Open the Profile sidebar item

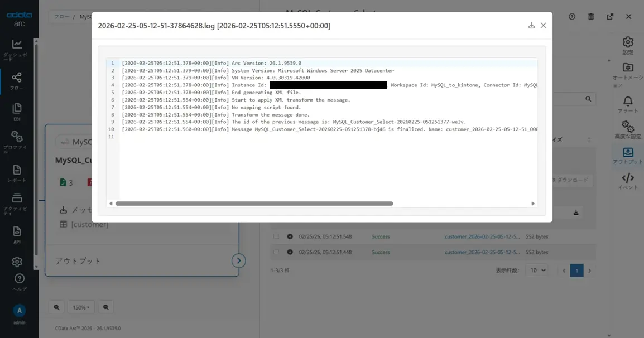17,142
